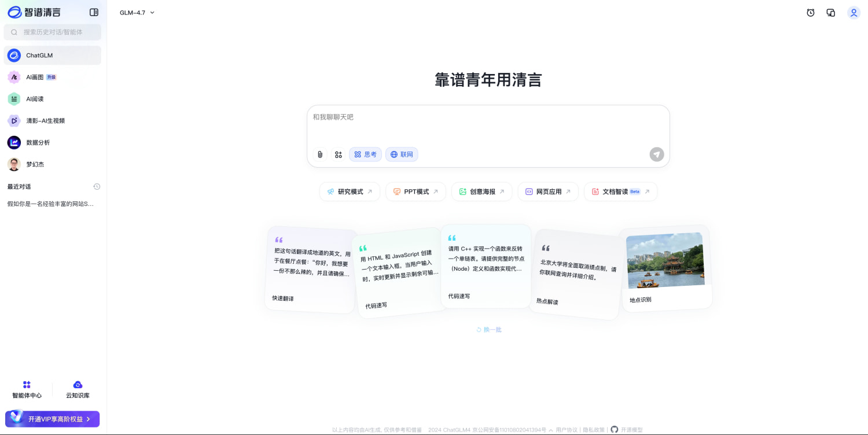Open recent chat 假如你是一名经验丰富的网站S...
The height and width of the screenshot is (435, 868).
(50, 204)
